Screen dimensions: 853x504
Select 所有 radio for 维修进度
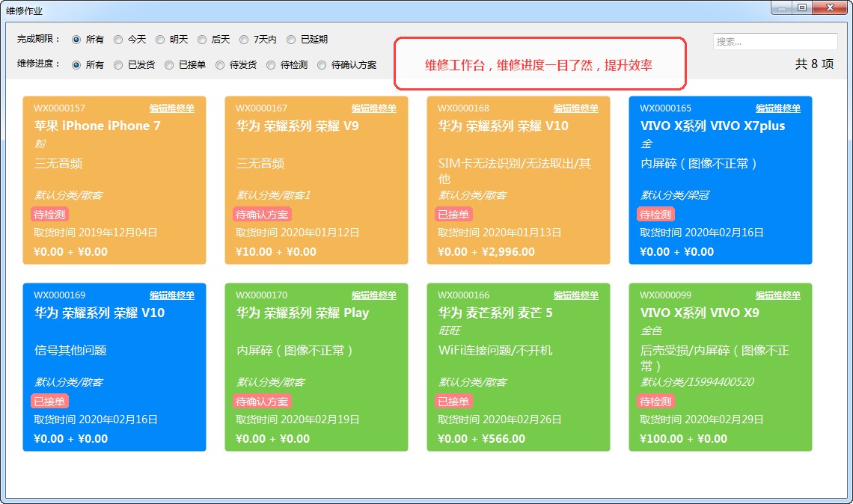tap(76, 65)
